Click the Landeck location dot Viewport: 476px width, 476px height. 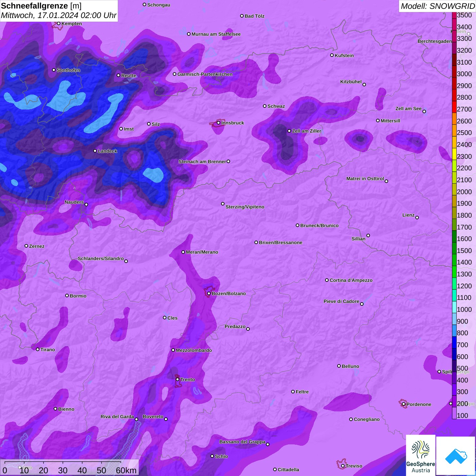point(95,151)
